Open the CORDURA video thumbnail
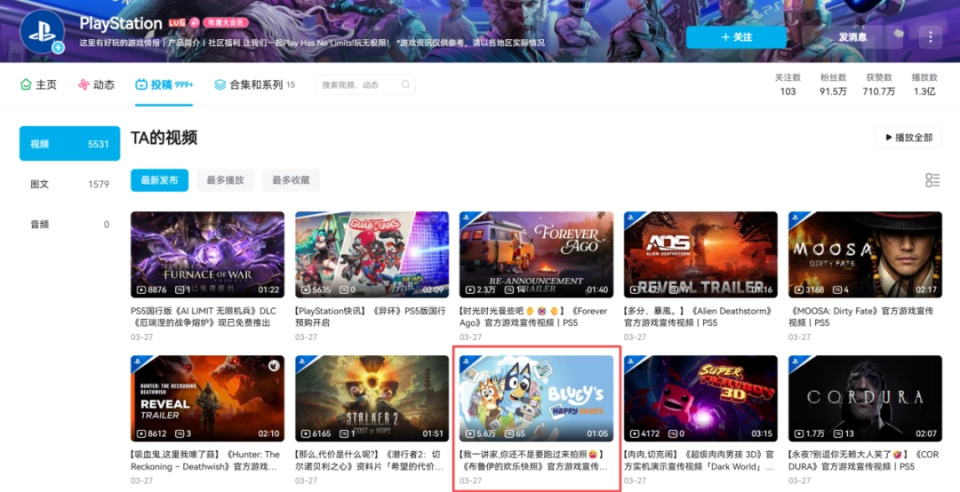960x492 pixels. coord(865,398)
